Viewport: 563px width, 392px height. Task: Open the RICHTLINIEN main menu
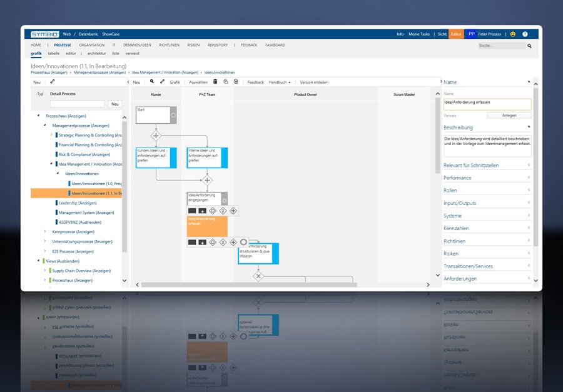click(x=169, y=45)
